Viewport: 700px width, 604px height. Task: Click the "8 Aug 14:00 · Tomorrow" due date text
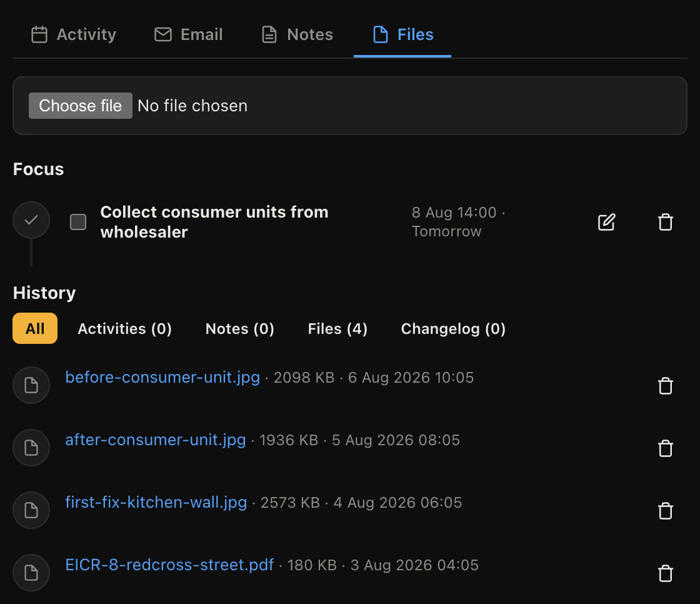[x=459, y=221]
